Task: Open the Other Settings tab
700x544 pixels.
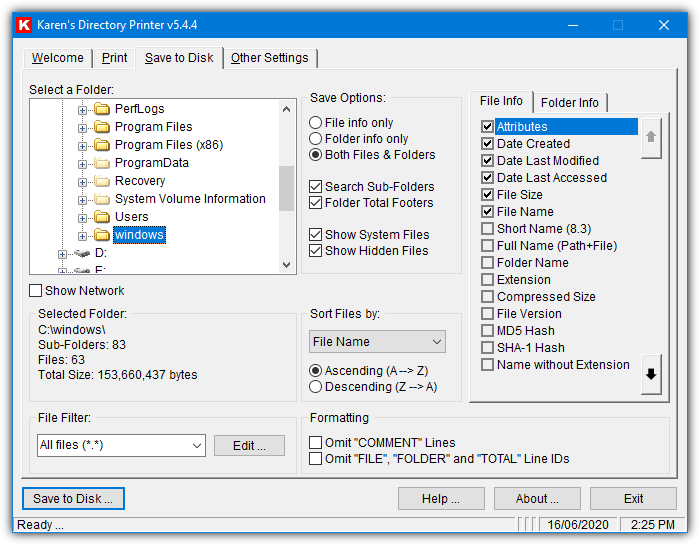Action: pos(270,58)
